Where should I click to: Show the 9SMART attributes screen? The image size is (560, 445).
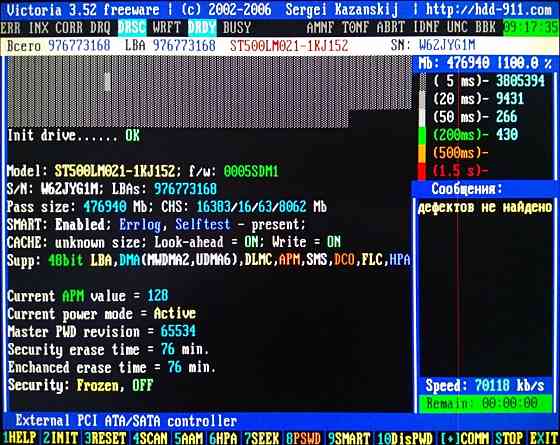[349, 438]
